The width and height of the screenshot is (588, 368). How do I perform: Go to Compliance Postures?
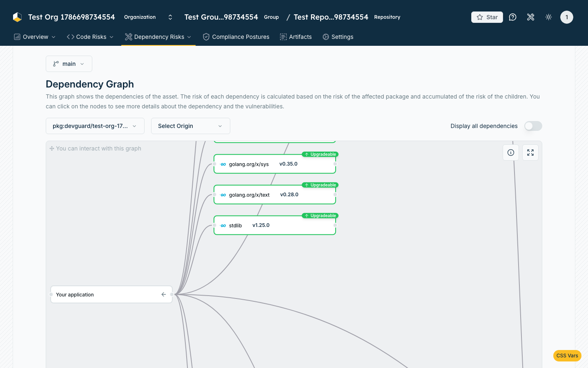[236, 37]
